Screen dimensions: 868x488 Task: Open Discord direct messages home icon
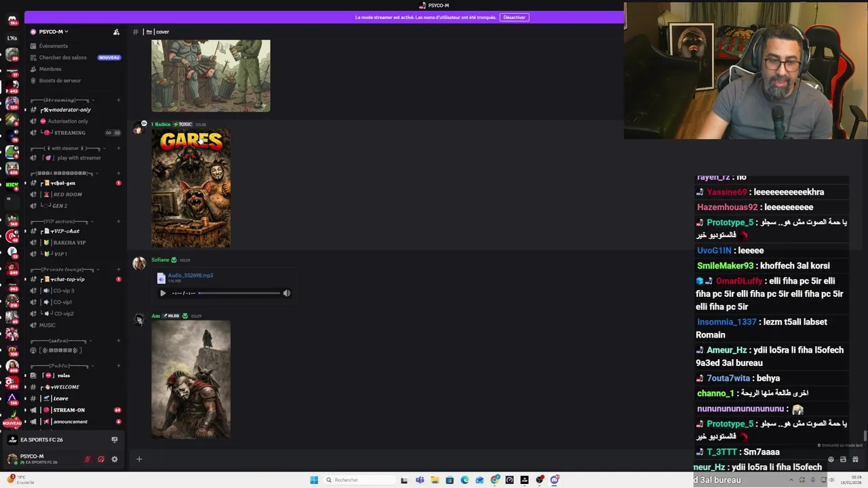[12, 20]
